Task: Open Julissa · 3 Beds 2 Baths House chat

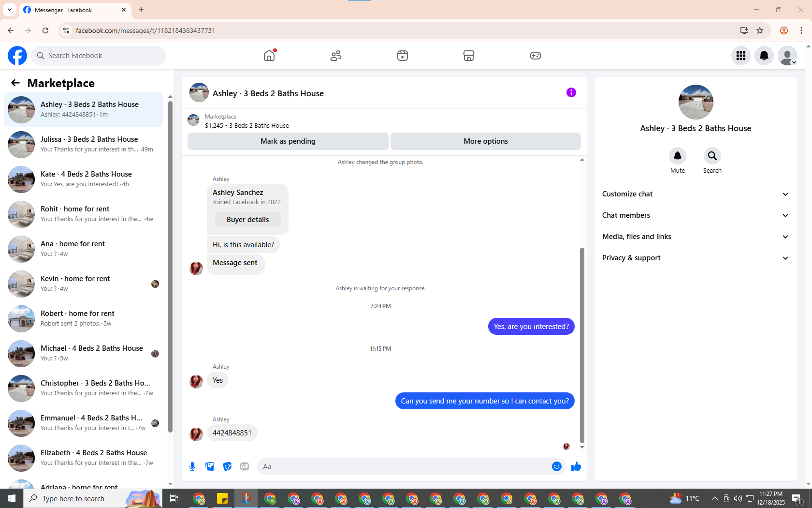Action: [x=83, y=144]
